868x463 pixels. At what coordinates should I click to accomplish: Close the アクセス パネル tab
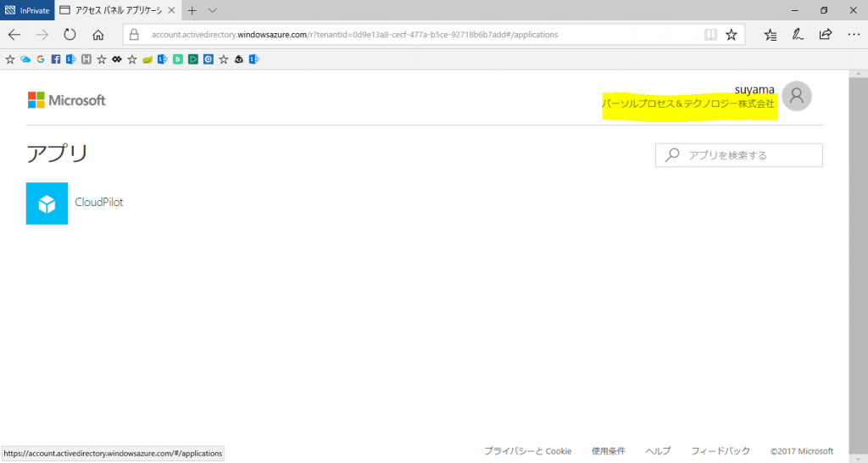171,10
